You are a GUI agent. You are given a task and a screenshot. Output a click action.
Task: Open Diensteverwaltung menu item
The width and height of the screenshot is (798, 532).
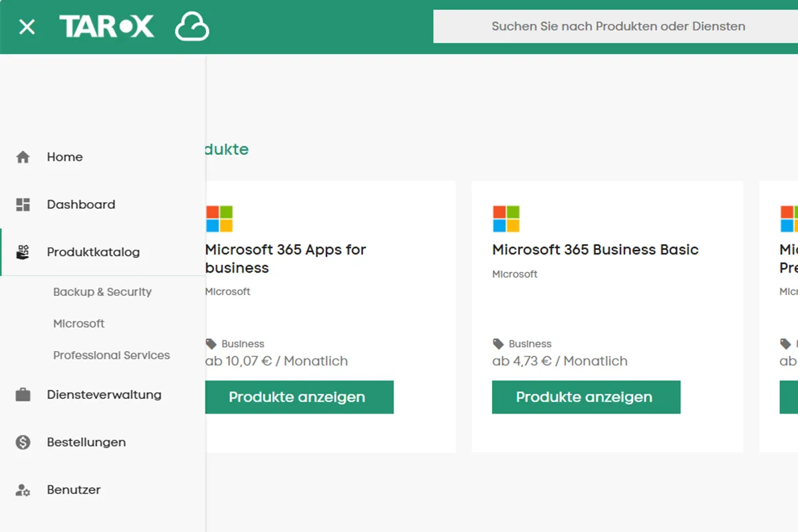coord(104,395)
